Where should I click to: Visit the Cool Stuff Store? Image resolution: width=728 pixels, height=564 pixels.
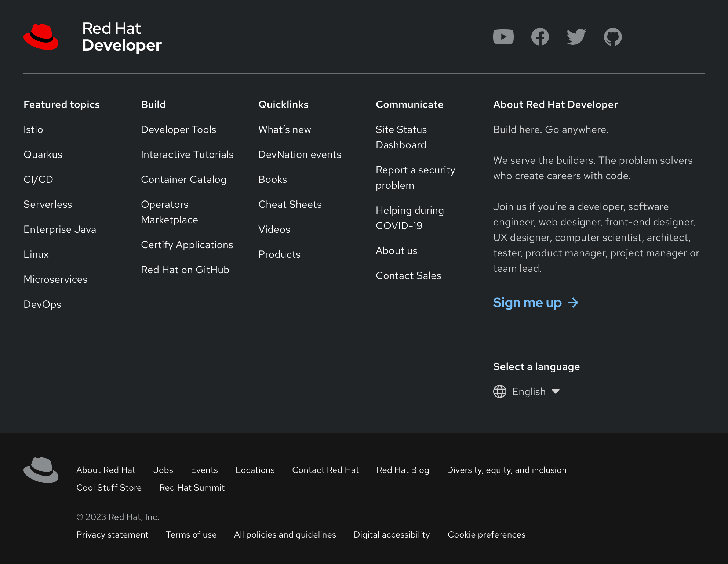pyautogui.click(x=109, y=488)
